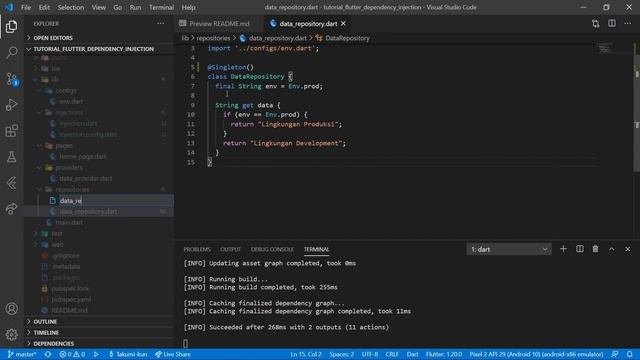Viewport: 640px width, 360px height.
Task: Expand the Timeline section
Action: point(99,333)
